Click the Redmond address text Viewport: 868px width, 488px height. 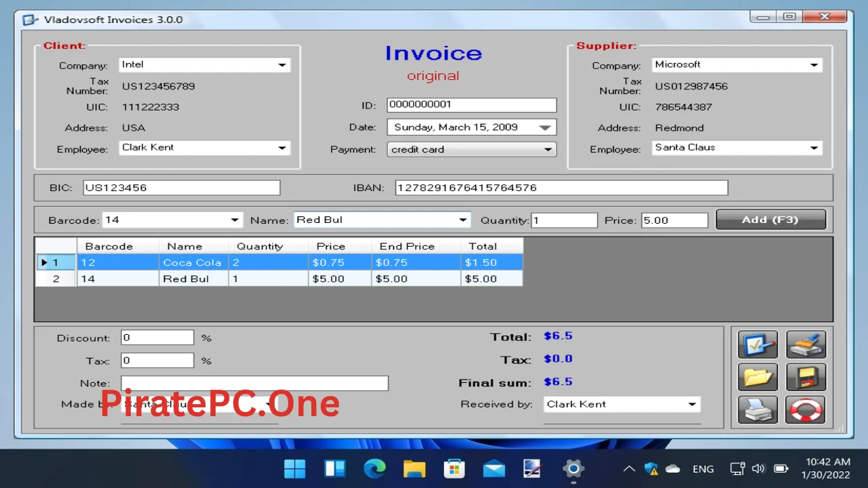tap(679, 127)
